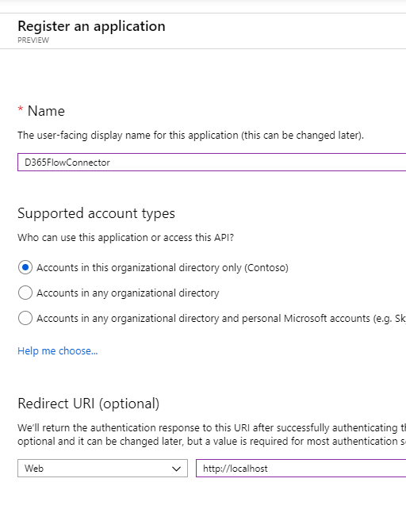Click the Redirect URI (optional) heading
Viewport: 406px width, 532px height.
click(89, 404)
